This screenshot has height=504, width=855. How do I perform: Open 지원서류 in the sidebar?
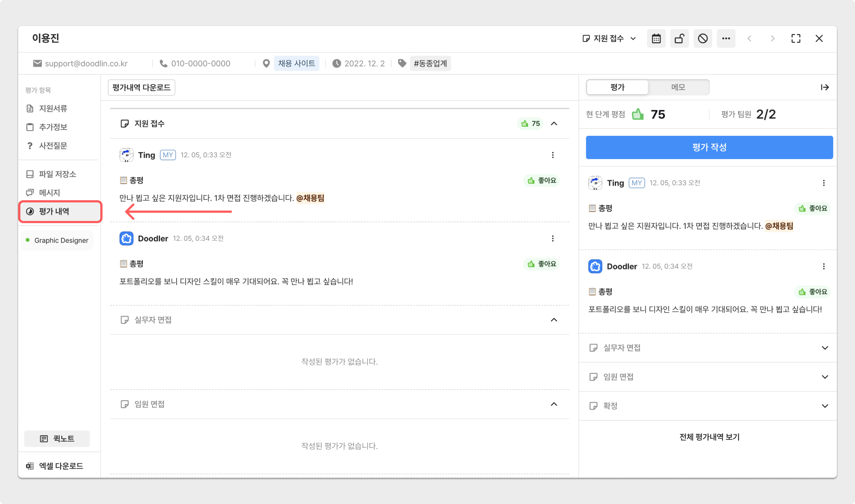(x=53, y=108)
